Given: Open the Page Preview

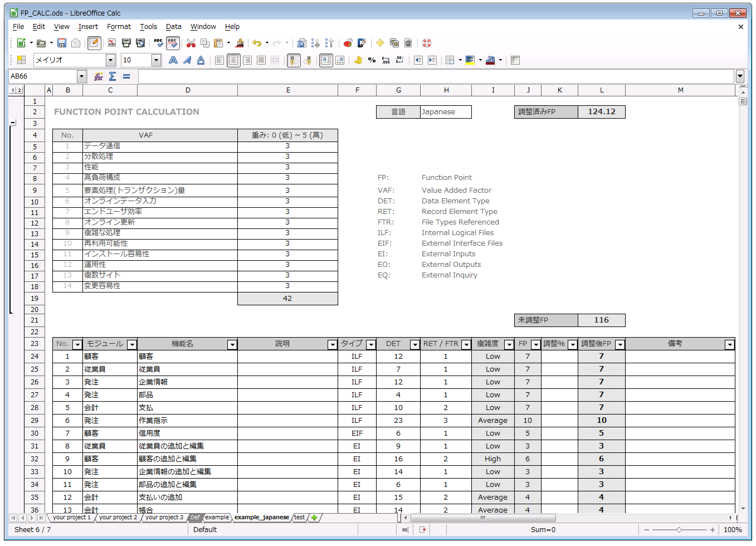Looking at the screenshot, I should tap(139, 43).
